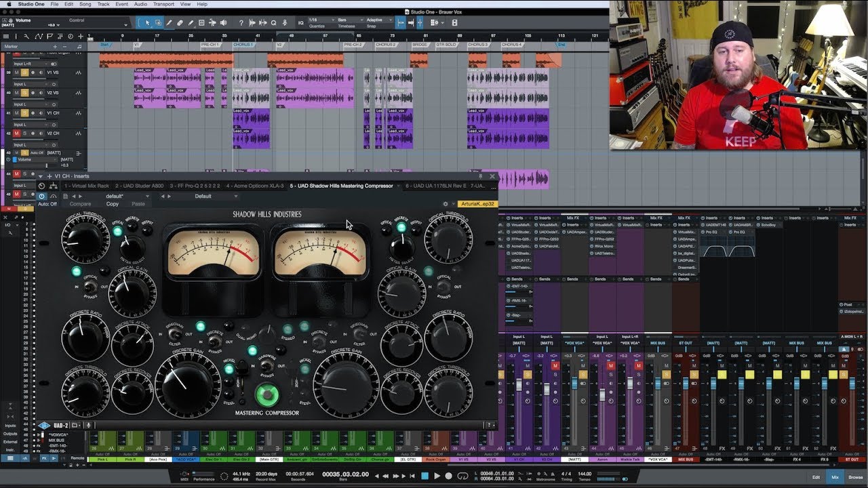Switch to Acme Opticom XLA-3 insert tab
Viewport: 868px width, 488px height.
[x=254, y=186]
